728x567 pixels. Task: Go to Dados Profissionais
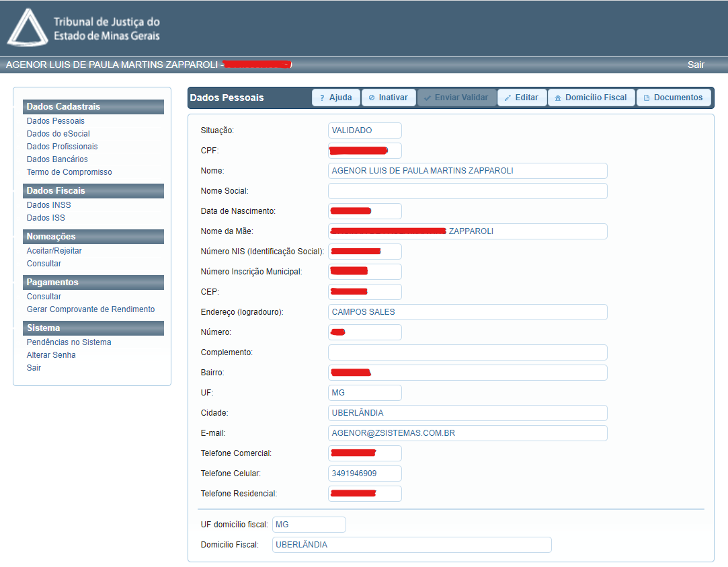(x=62, y=147)
